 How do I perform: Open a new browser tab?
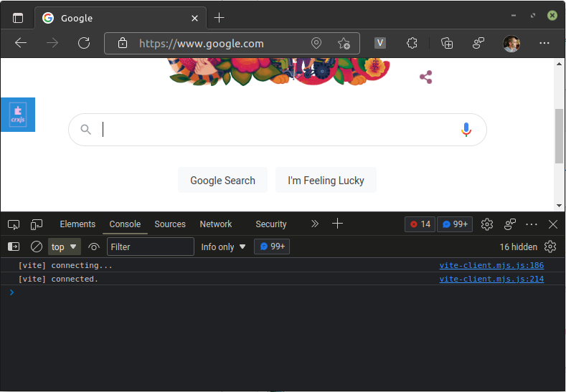219,18
